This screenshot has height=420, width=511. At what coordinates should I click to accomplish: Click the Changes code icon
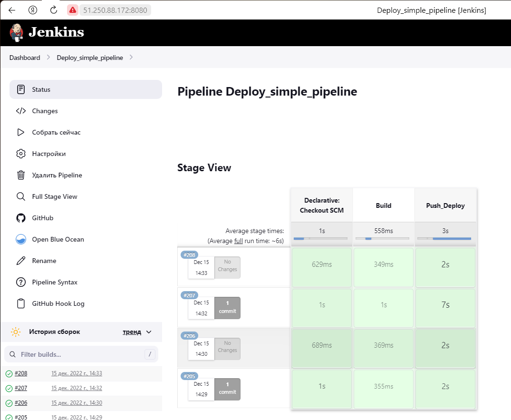(x=21, y=111)
